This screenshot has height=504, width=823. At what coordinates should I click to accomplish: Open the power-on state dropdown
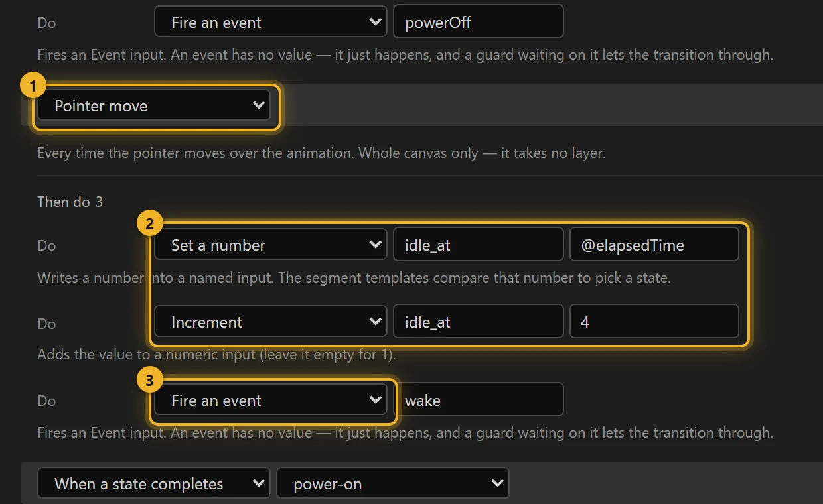(x=393, y=483)
